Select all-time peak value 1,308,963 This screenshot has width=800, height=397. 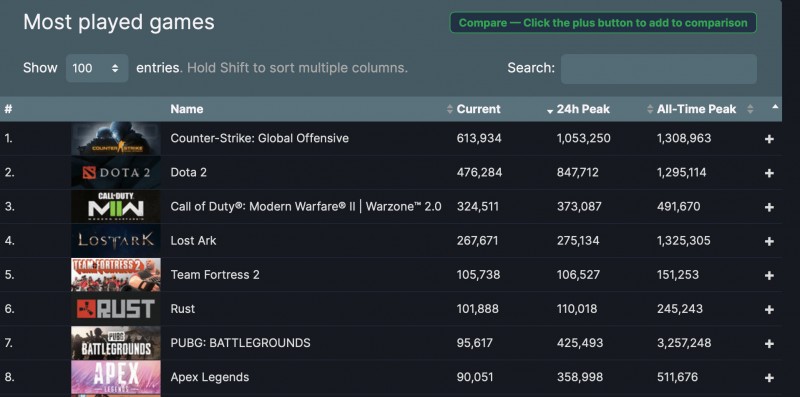coord(684,138)
